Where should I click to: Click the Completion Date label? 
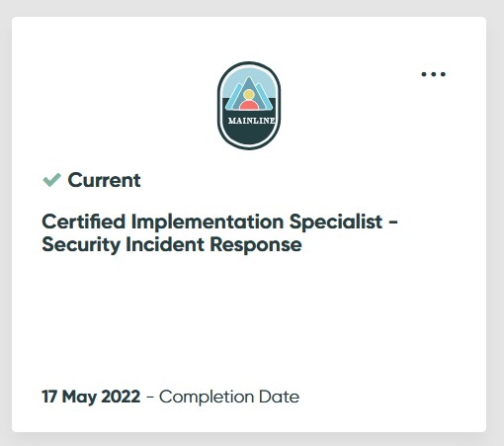pyautogui.click(x=229, y=397)
